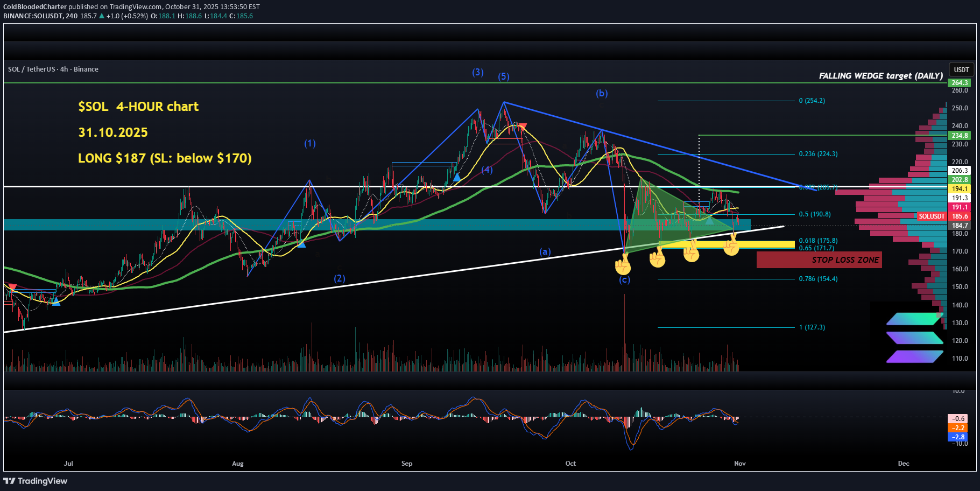Click the Nov label on time axis
Screen dimensions: 980x491
tap(740, 463)
